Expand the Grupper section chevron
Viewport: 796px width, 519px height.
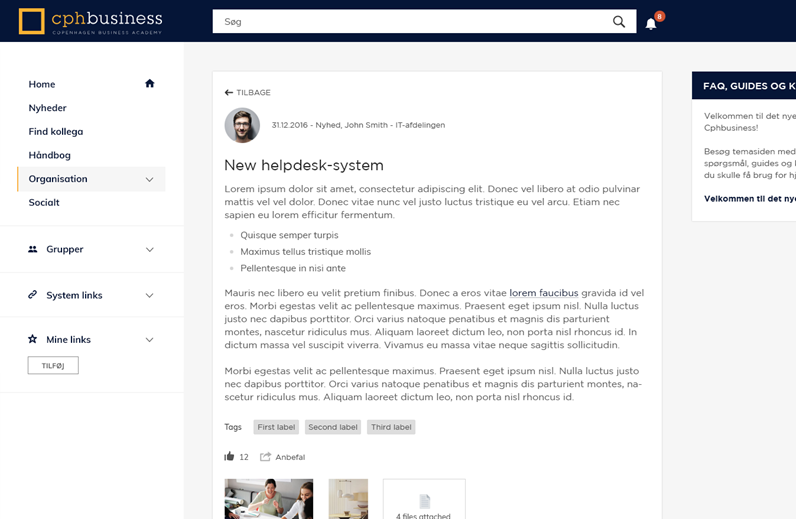coord(149,249)
